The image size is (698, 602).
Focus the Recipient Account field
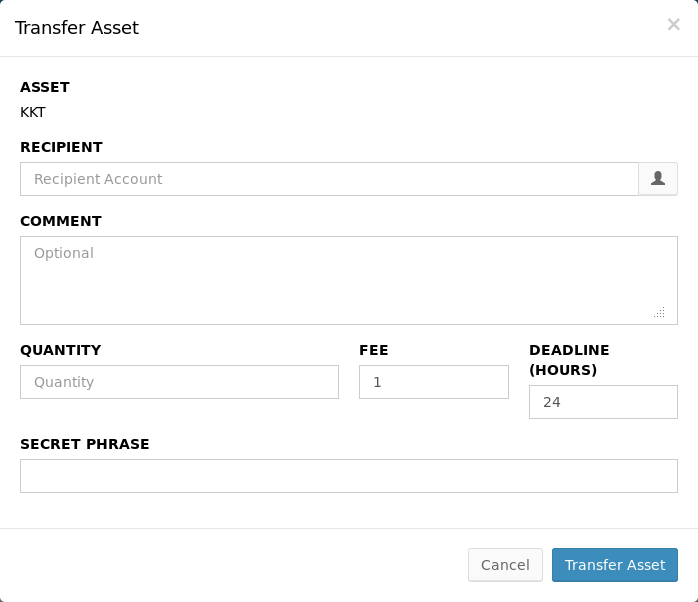click(x=329, y=179)
